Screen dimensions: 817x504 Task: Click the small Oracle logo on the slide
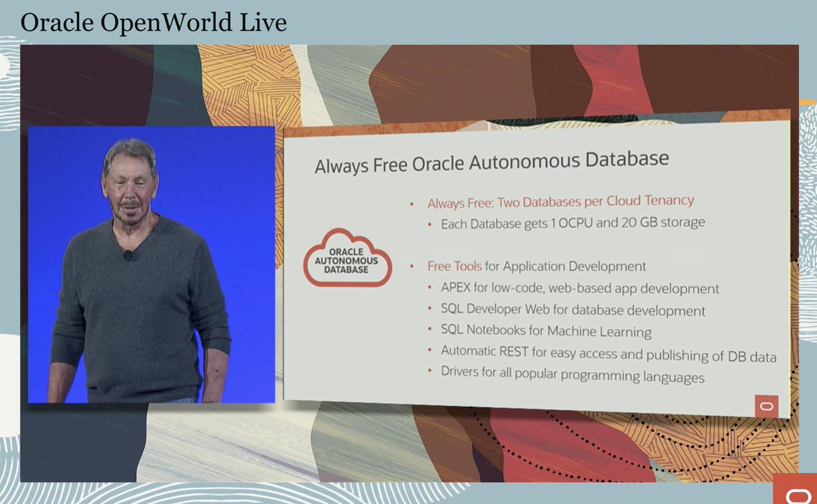pyautogui.click(x=767, y=406)
